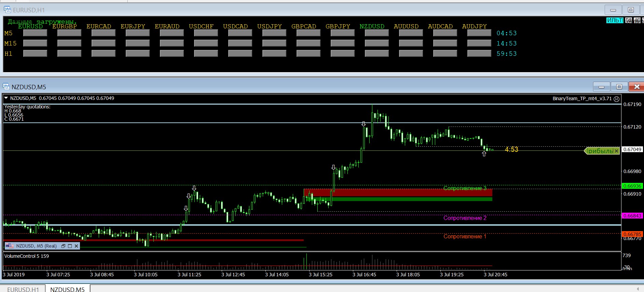The image size is (644, 292).
Task: Maximize the EURUSD,H1 chart window
Action: point(631,10)
